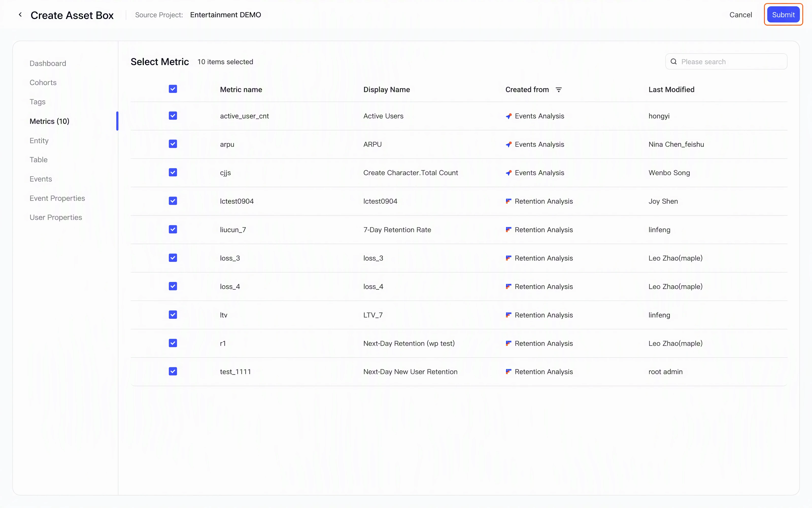Screen dimensions: 812x508
Task: Click Retention Analysis icon in lctest0904 row
Action: 509,201
